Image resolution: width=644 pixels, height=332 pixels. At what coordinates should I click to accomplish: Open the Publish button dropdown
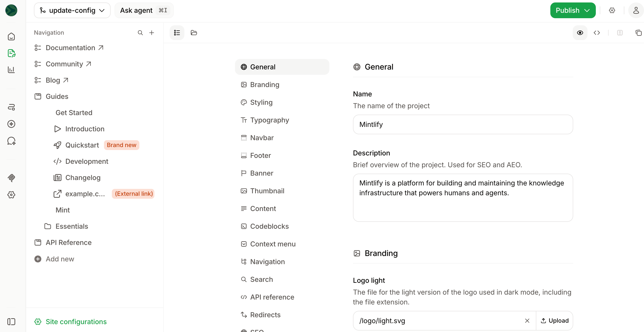pos(573,10)
